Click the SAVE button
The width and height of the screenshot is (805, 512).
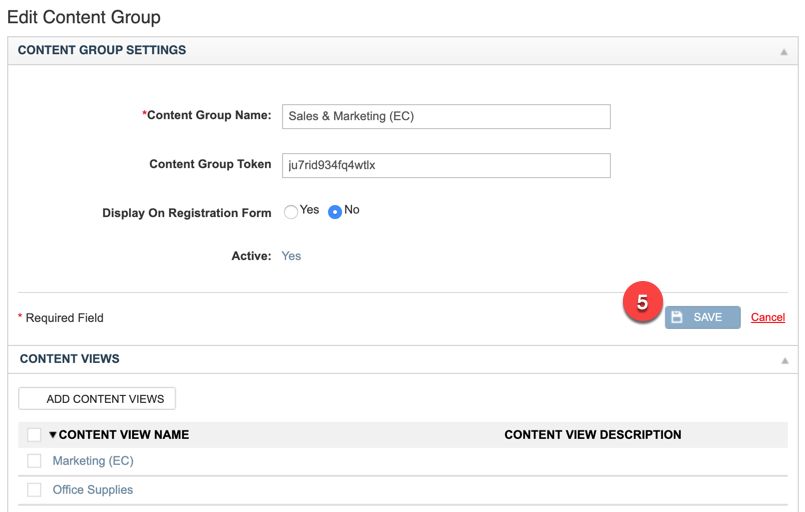coord(702,317)
